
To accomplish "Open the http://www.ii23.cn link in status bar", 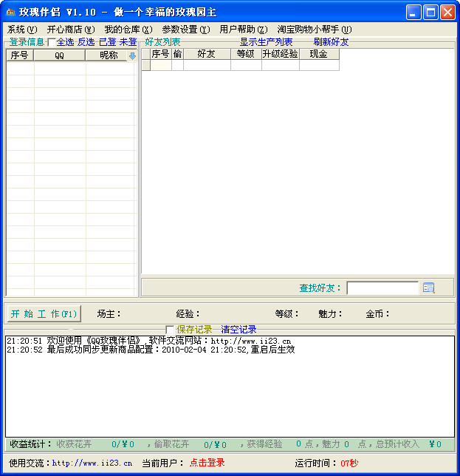I will [92, 463].
